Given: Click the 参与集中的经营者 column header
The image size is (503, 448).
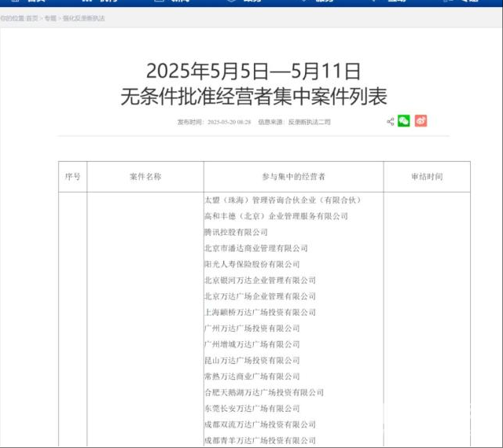Looking at the screenshot, I should 293,177.
